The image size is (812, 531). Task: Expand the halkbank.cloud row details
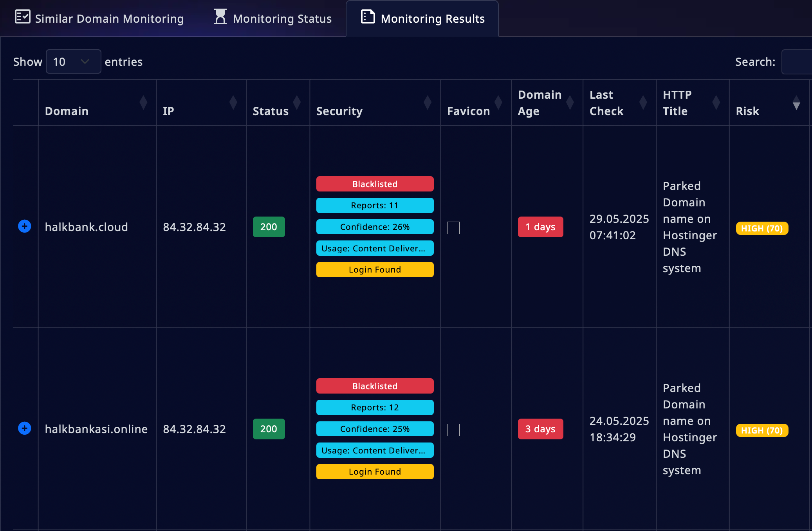click(x=25, y=226)
